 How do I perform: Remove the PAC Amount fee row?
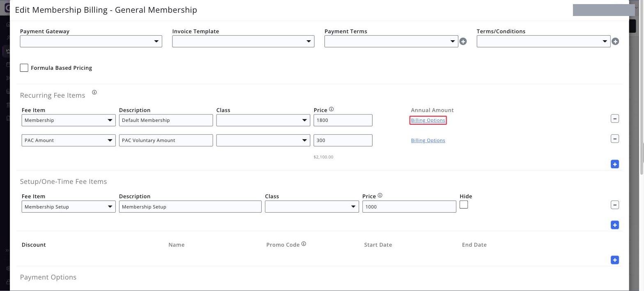(x=615, y=139)
